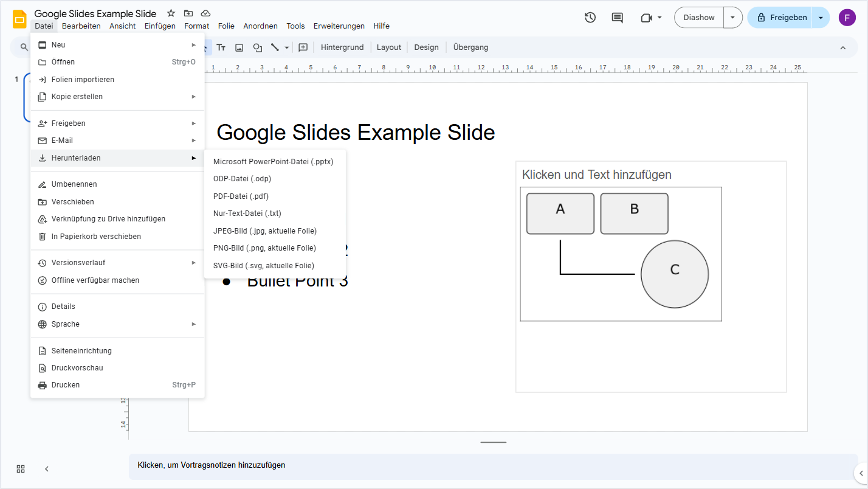This screenshot has height=489, width=868.
Task: Open Seiteneinrichtung menu entry
Action: point(117,351)
